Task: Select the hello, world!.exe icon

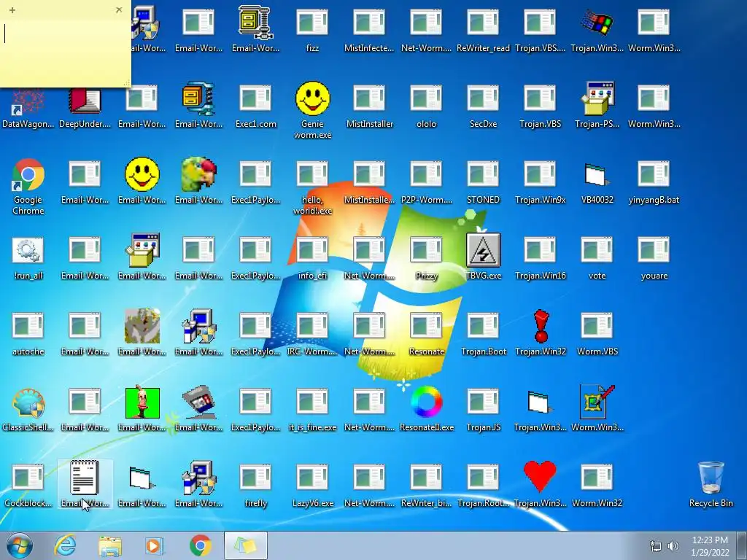Action: coord(312,174)
